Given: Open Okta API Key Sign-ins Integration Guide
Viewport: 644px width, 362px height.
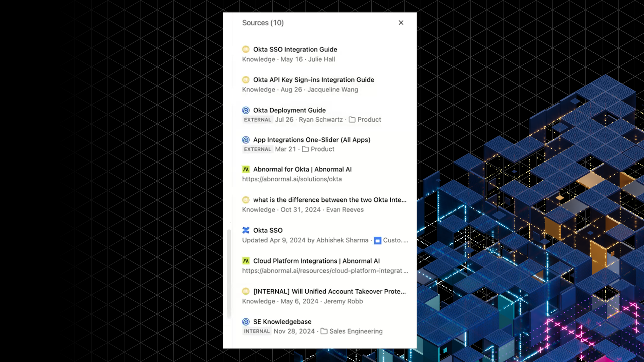Looking at the screenshot, I should (x=314, y=80).
